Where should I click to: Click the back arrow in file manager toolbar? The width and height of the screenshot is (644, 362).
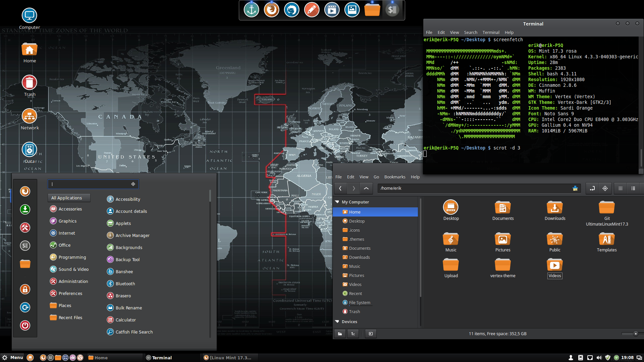(x=340, y=188)
